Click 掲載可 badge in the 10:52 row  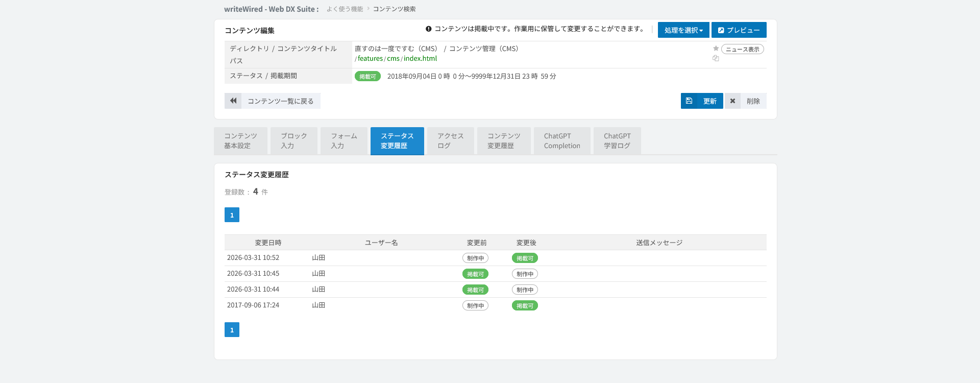pos(525,258)
